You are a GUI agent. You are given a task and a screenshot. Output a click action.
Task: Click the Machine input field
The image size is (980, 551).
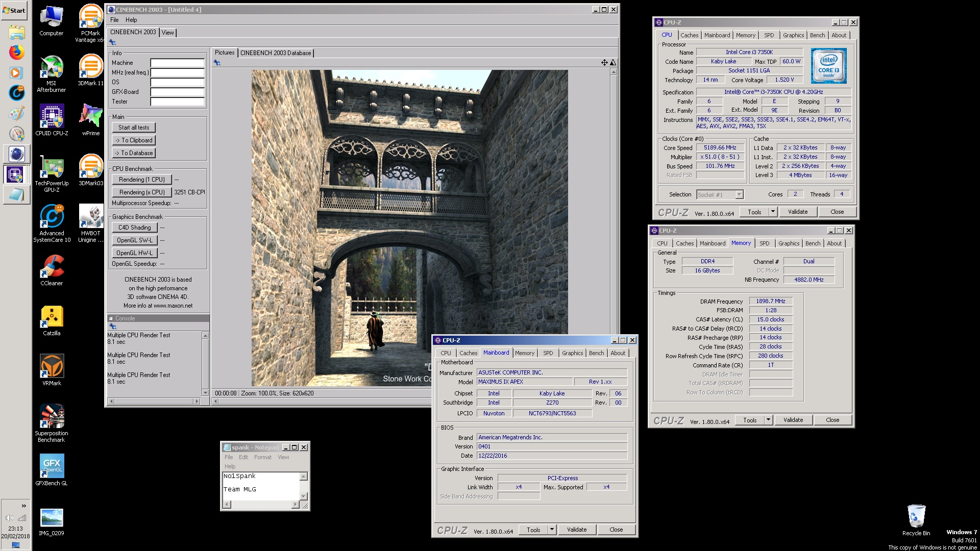[x=177, y=63]
